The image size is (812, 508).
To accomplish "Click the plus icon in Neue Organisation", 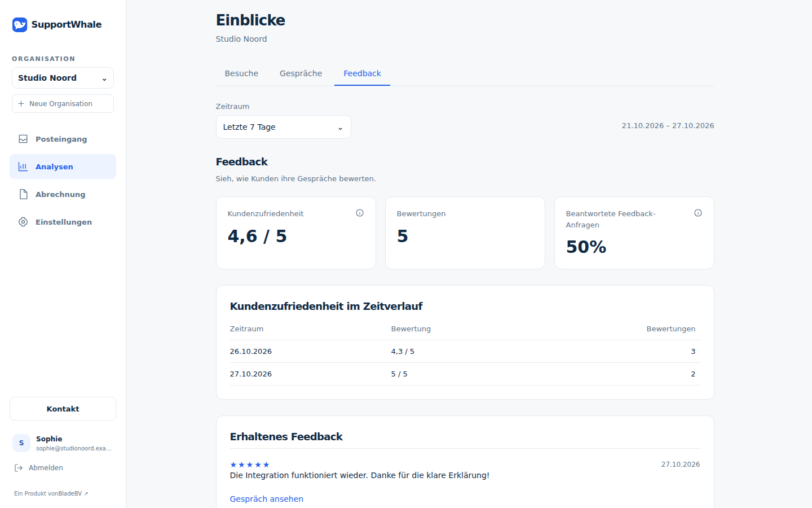I will (x=21, y=104).
